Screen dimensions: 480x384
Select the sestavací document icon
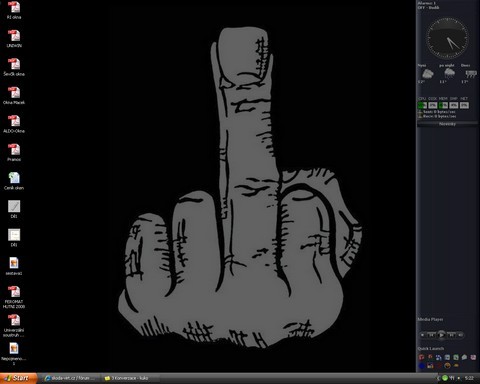point(14,266)
